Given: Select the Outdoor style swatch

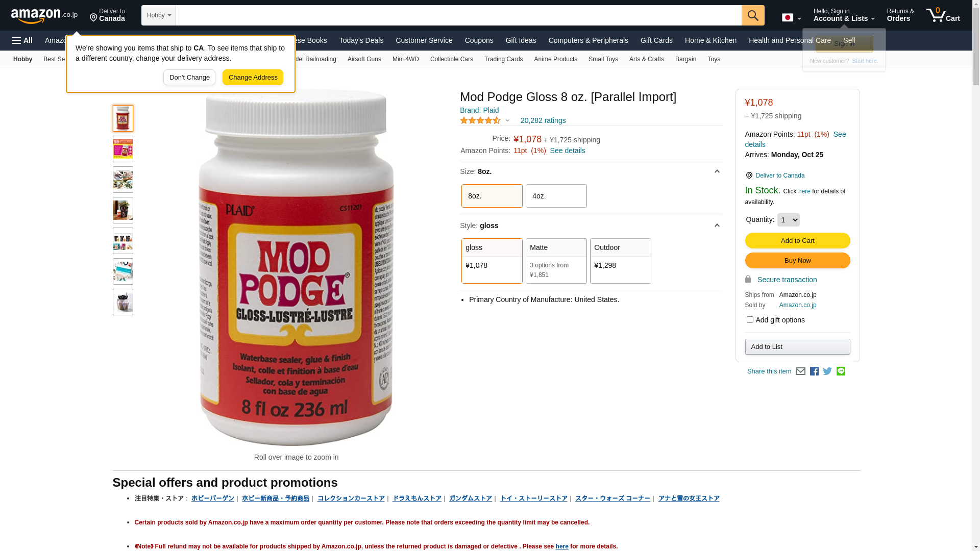Looking at the screenshot, I should coord(621,261).
